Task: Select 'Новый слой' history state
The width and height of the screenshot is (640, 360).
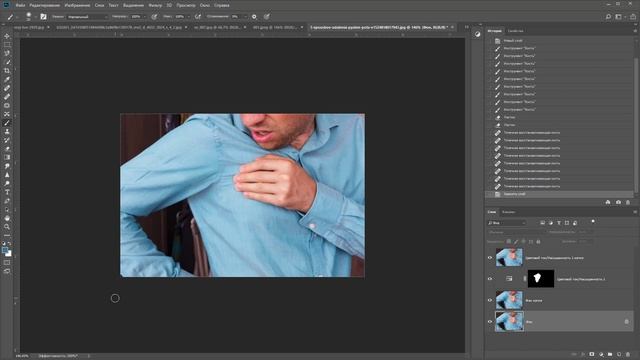Action: [513, 41]
